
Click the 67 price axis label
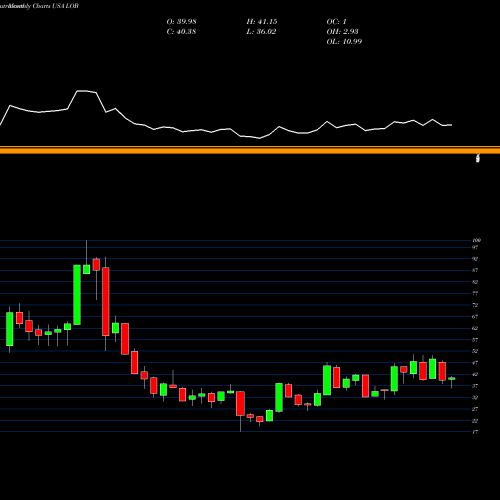click(475, 317)
